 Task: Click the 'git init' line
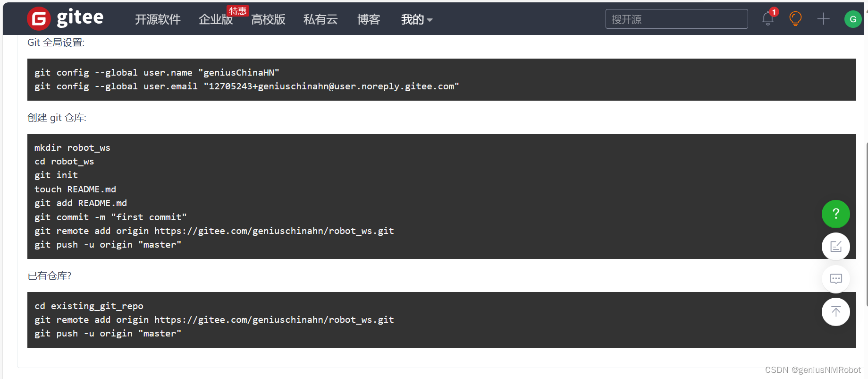pyautogui.click(x=56, y=175)
